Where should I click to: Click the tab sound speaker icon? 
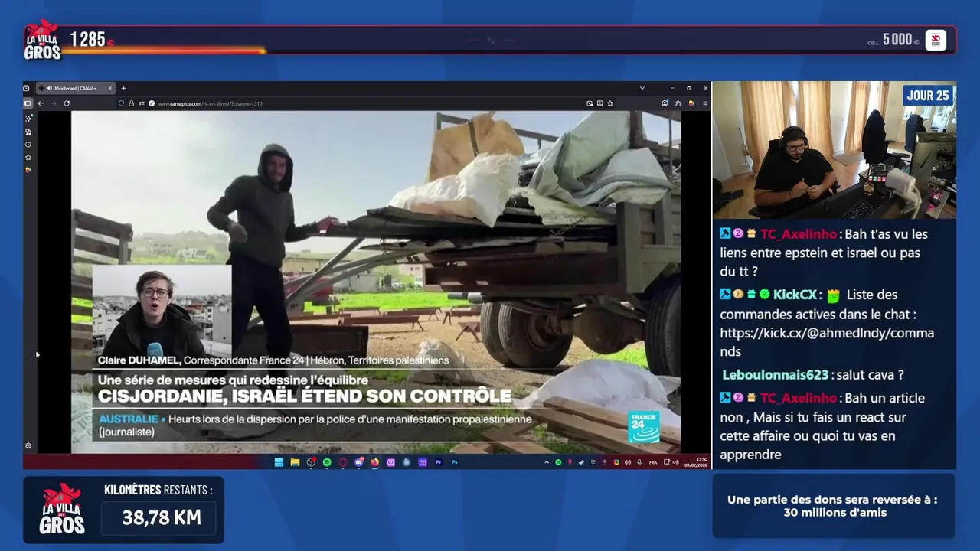tap(50, 88)
